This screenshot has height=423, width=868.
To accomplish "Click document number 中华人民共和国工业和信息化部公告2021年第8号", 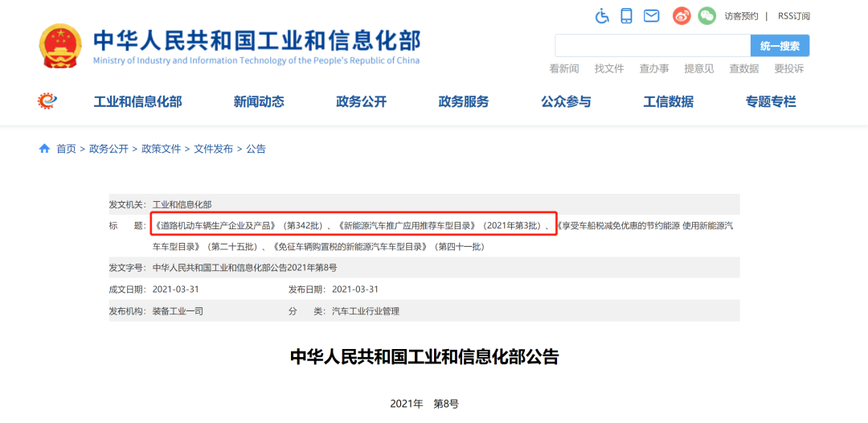I will (x=244, y=268).
